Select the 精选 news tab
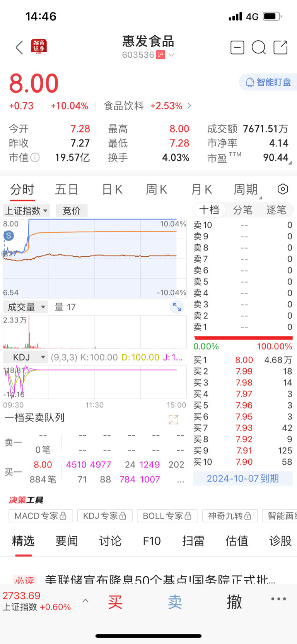The height and width of the screenshot is (644, 297). pyautogui.click(x=23, y=541)
